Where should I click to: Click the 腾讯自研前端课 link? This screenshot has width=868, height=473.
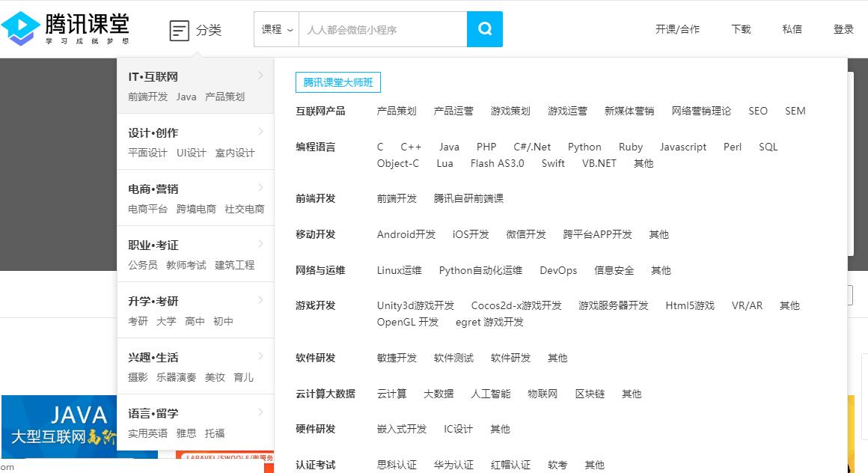pos(468,198)
